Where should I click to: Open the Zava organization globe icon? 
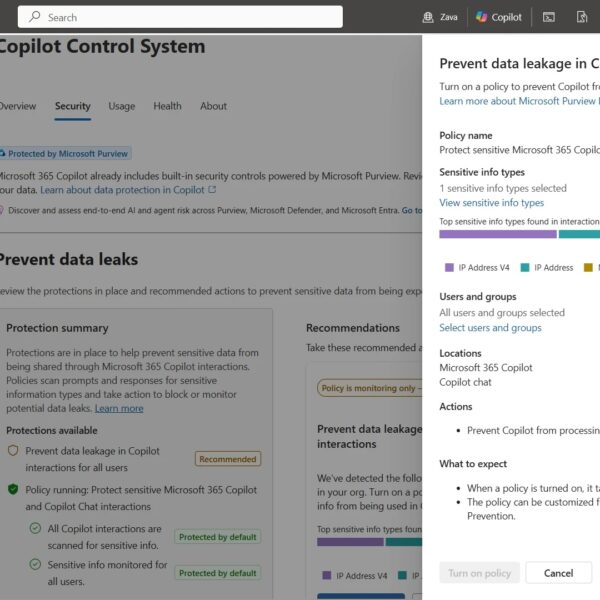[428, 17]
